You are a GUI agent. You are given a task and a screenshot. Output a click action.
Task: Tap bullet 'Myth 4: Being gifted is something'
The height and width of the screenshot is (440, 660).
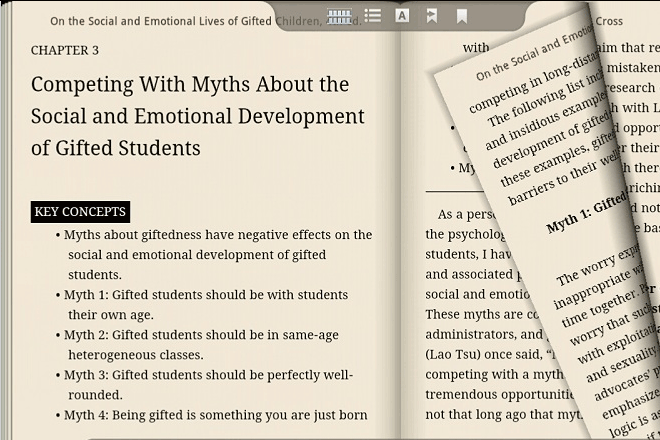point(211,415)
